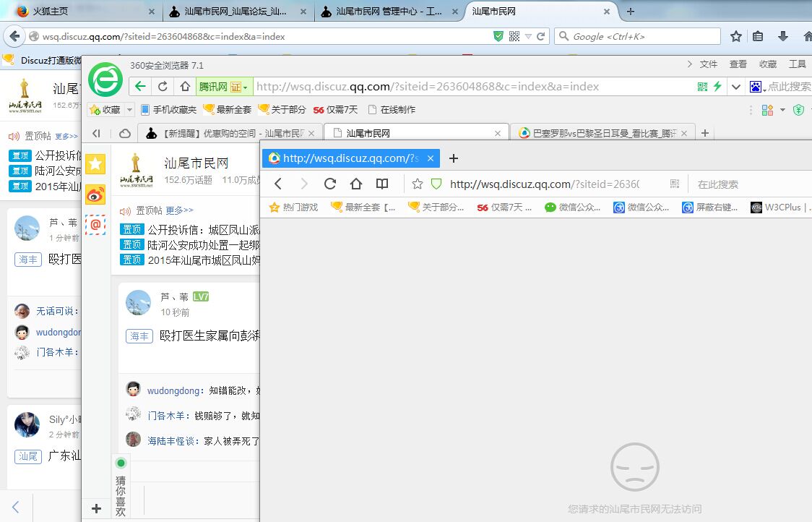Click lightning speed mode icon in 360 browser

coord(717,87)
